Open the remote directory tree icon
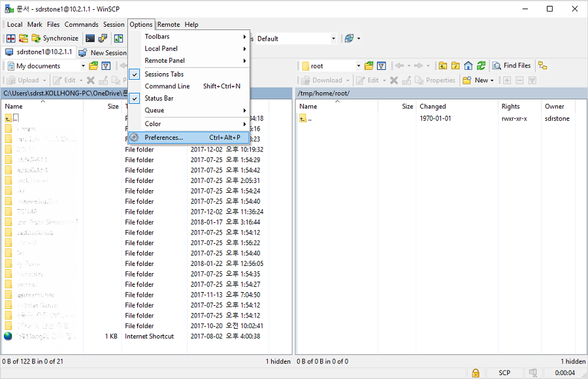The height and width of the screenshot is (379, 588). tap(542, 66)
